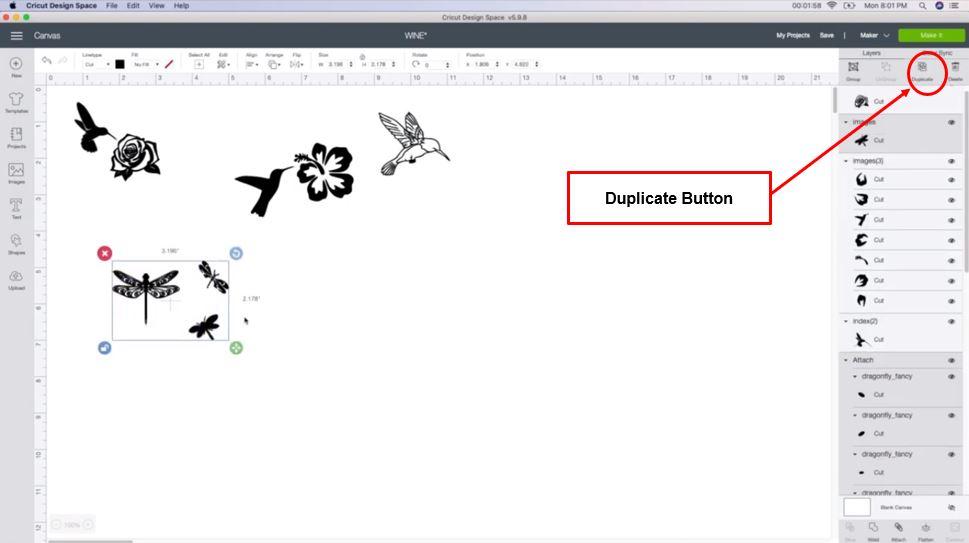
Task: Collapse the Index(2) layer group
Action: coord(846,321)
